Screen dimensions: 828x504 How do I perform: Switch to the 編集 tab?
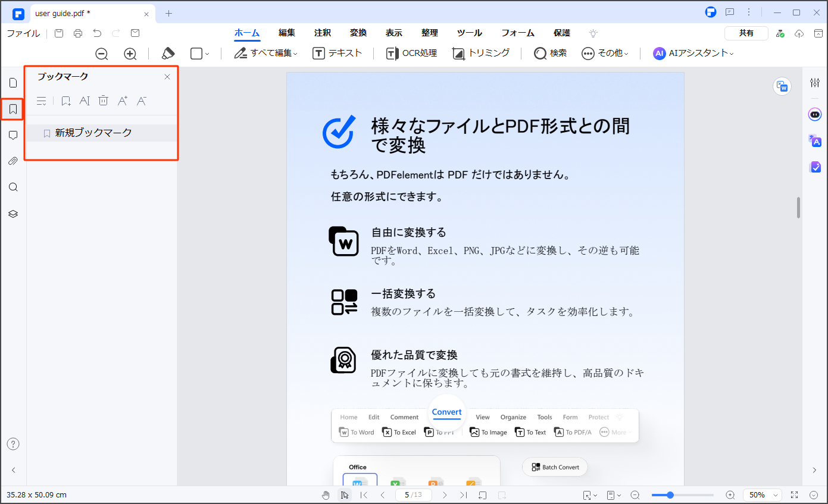pos(287,33)
